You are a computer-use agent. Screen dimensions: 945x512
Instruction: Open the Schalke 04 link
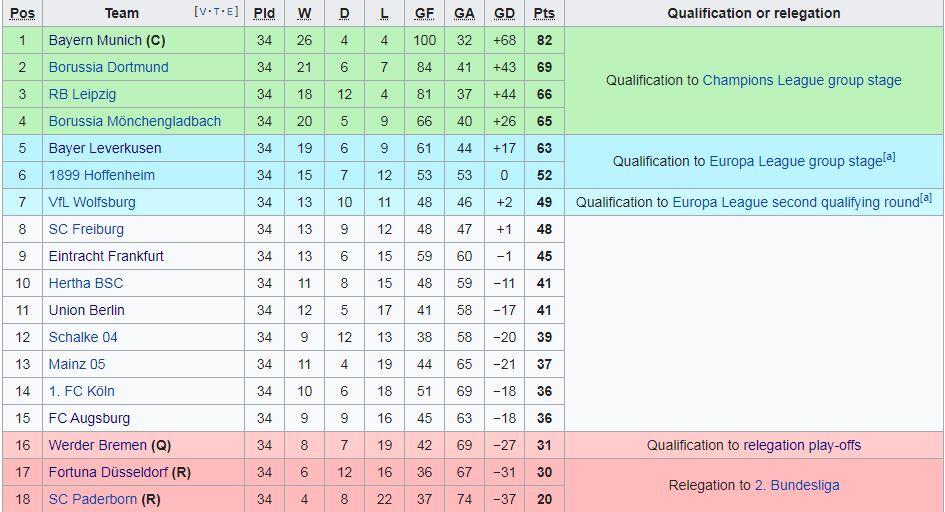coord(83,337)
